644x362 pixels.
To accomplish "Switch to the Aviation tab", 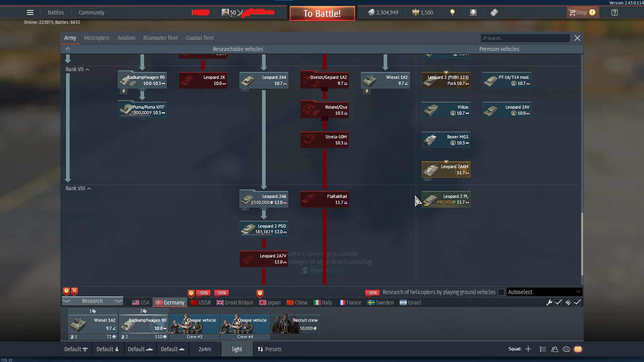I will click(x=126, y=38).
